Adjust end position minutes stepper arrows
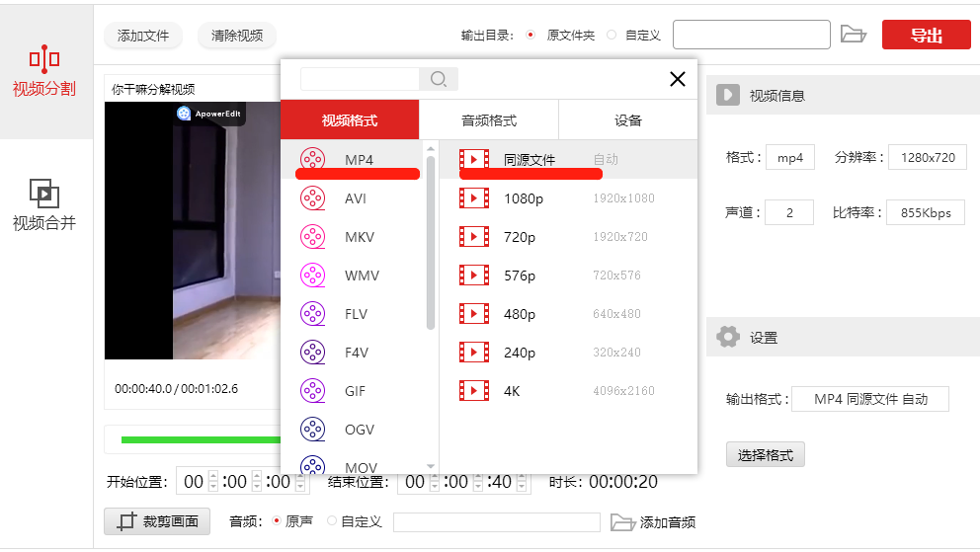980x552 pixels. [477, 482]
